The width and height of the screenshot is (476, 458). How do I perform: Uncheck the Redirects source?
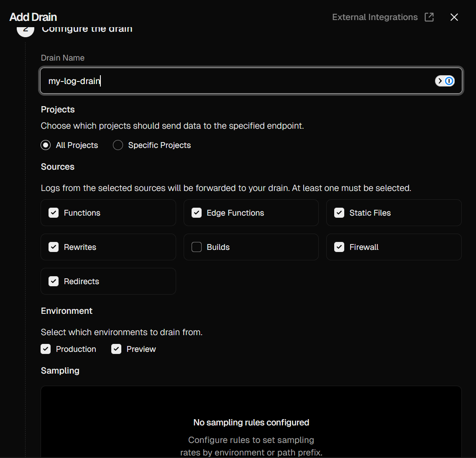point(54,281)
